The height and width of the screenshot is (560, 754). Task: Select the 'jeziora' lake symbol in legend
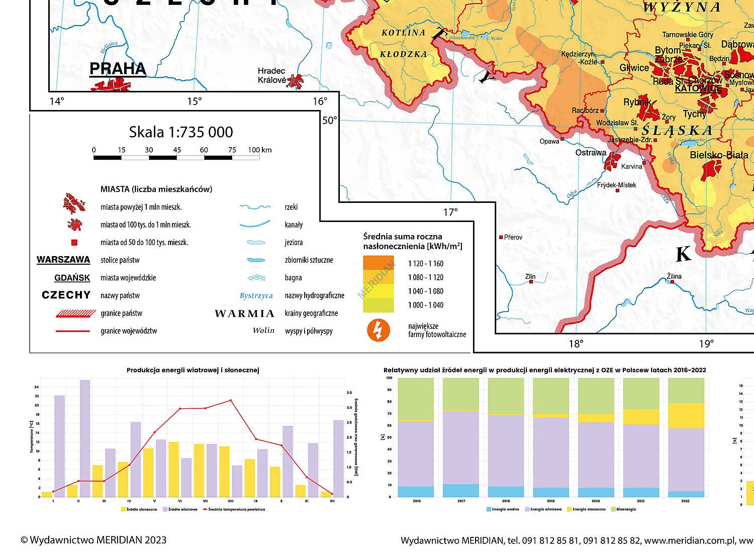point(256,243)
